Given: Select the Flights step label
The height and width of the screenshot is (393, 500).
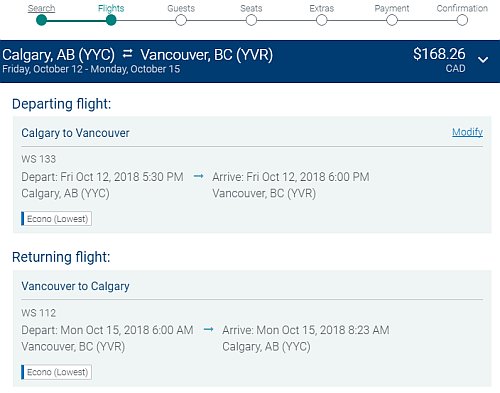Looking at the screenshot, I should coord(111,8).
